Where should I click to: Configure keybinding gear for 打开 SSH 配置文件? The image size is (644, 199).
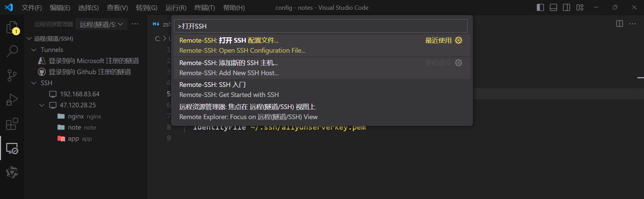(459, 40)
